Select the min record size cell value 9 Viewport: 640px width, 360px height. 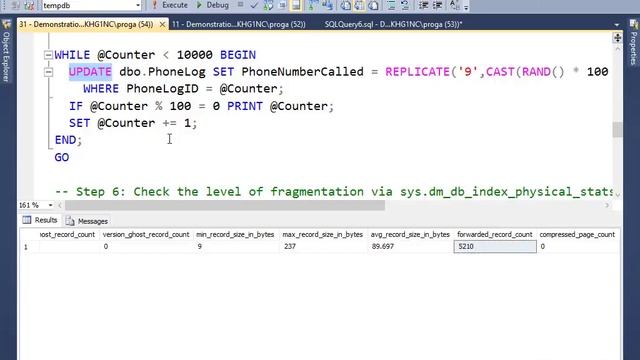[235, 247]
